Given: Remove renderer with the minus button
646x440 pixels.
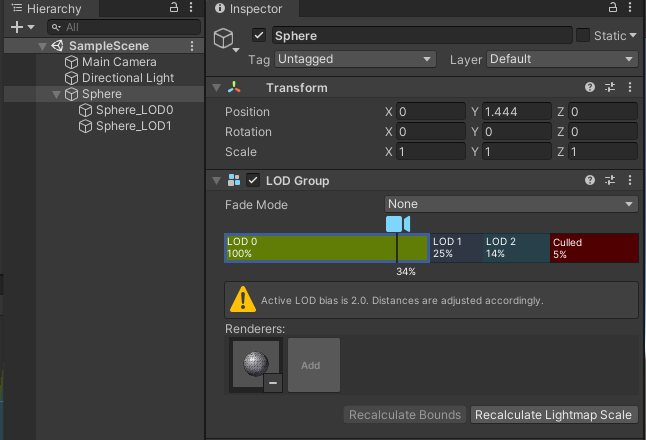Looking at the screenshot, I should tap(271, 382).
